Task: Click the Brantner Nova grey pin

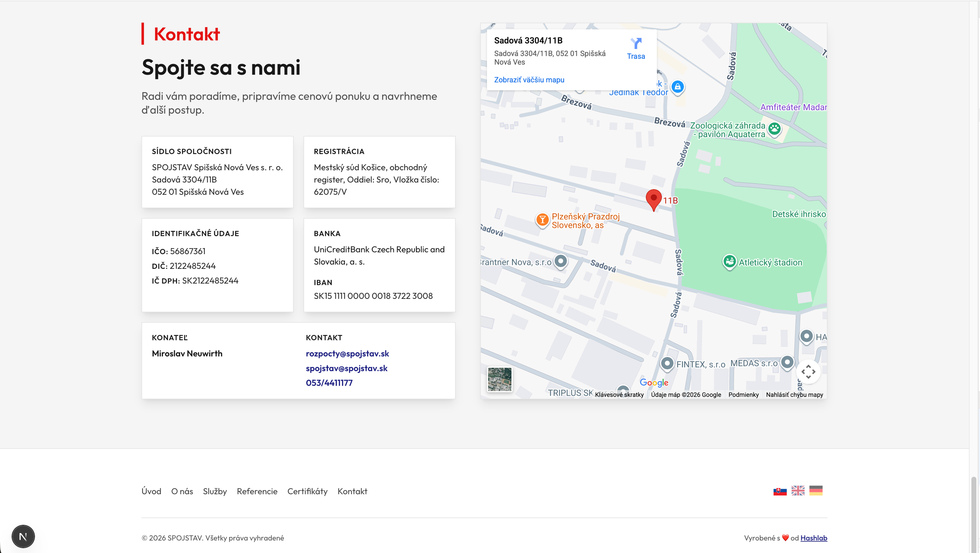Action: (560, 262)
